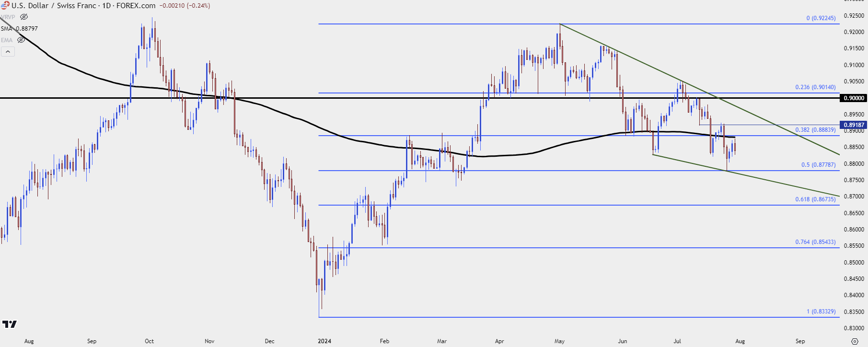Click the Sep label at right of time axis
Screen dimensions: 868x347
800,341
